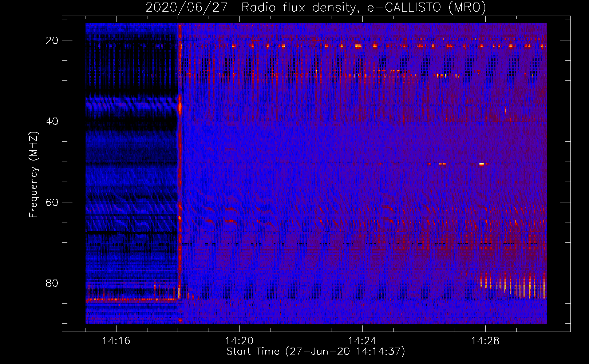Click the bright white spot near 51 MHz
This screenshot has height=364, width=589.
pos(482,165)
